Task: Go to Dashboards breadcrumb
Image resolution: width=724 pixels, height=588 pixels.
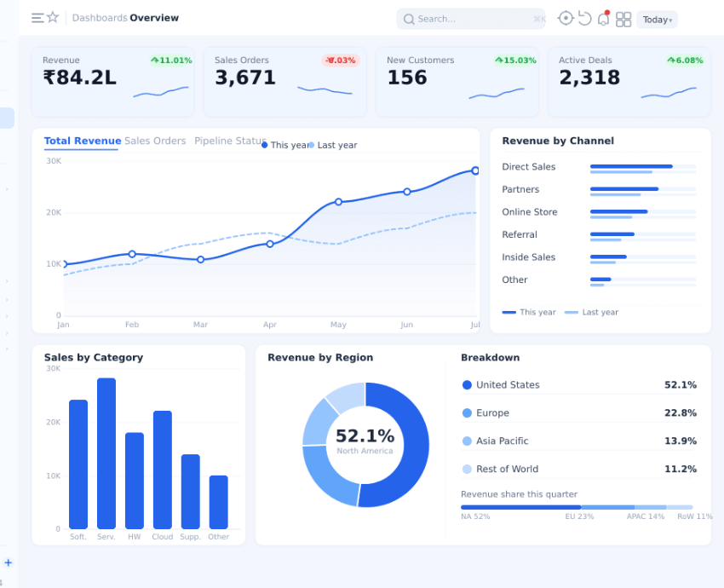Action: pos(100,18)
